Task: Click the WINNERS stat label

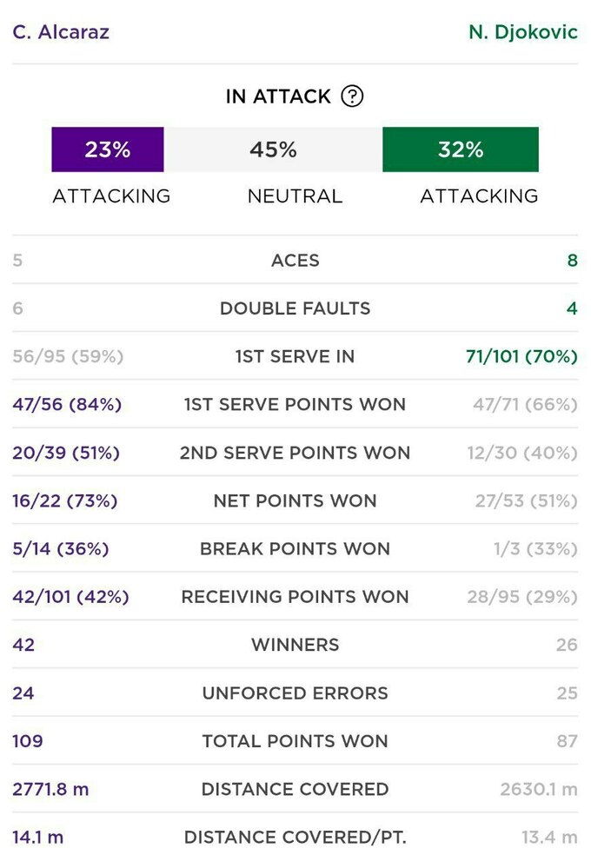Action: click(x=295, y=646)
